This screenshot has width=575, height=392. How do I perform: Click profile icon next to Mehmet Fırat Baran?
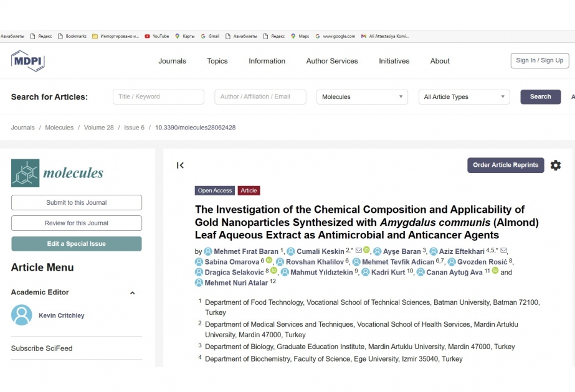208,251
